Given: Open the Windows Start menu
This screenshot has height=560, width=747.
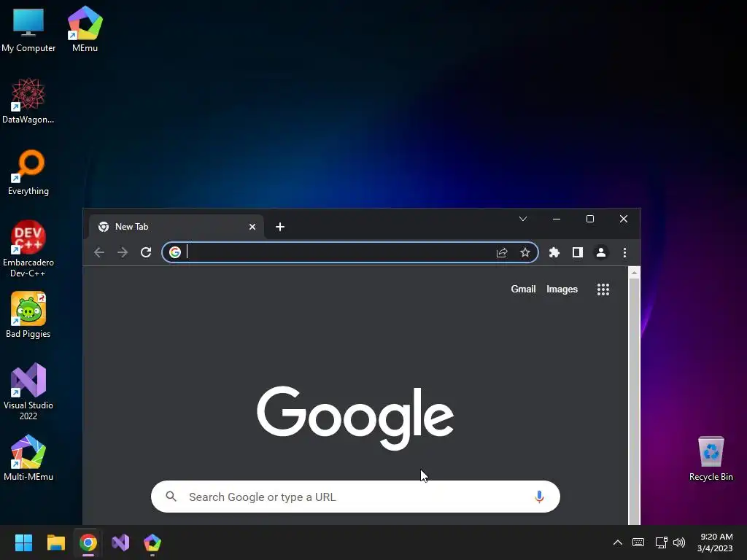Looking at the screenshot, I should [23, 542].
